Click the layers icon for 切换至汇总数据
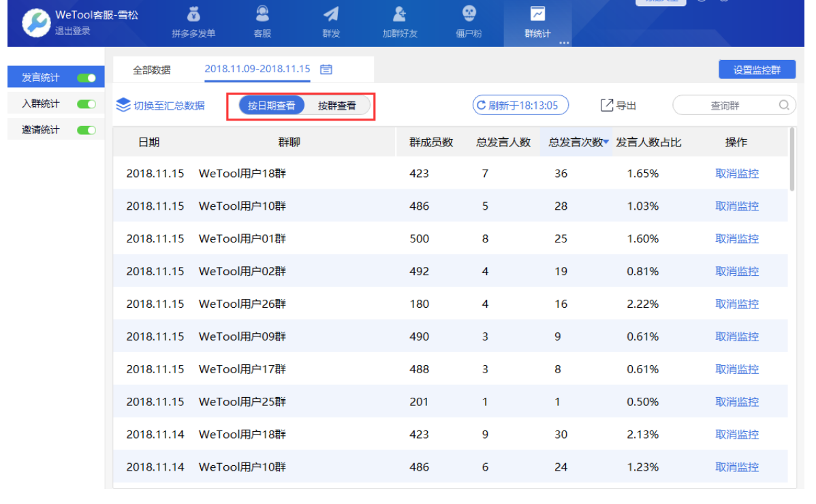Image resolution: width=816 pixels, height=504 pixels. pos(123,105)
